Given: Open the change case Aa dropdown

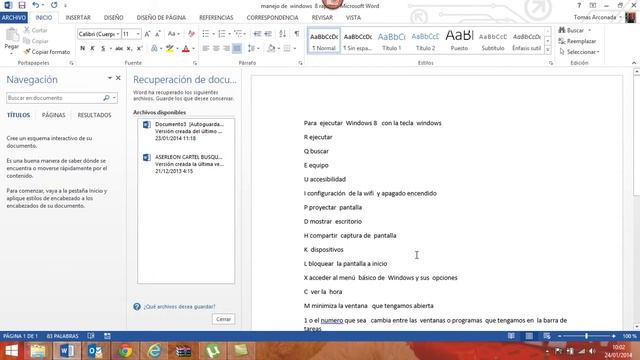Looking at the screenshot, I should [173, 34].
